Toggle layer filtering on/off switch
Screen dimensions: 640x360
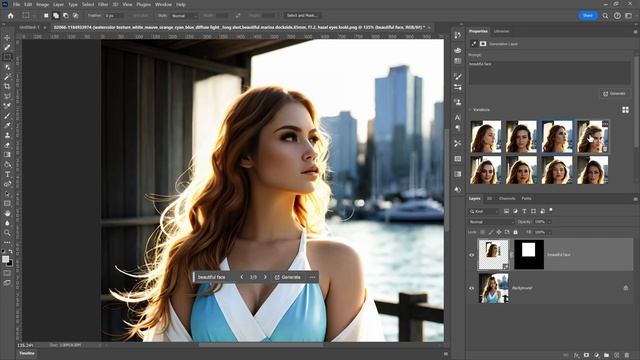click(x=551, y=210)
